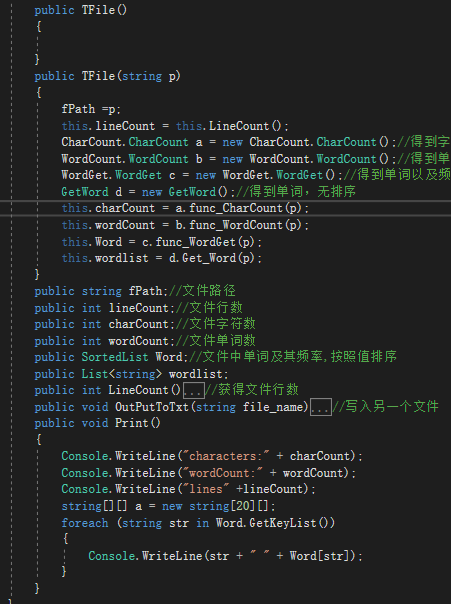Click 'this.wordCount = b.func_WordCount(p);' line
This screenshot has width=451, height=604.
[185, 225]
